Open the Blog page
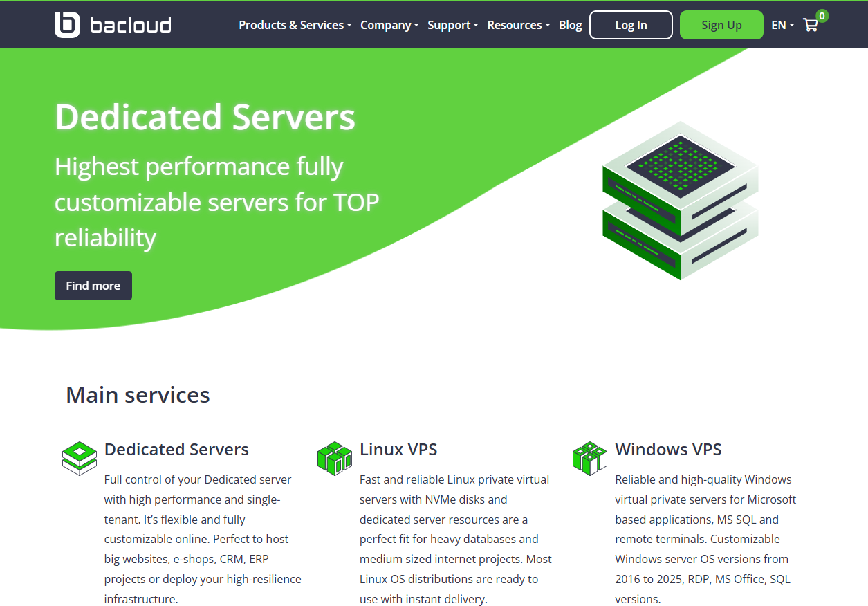The width and height of the screenshot is (868, 606). (x=571, y=25)
